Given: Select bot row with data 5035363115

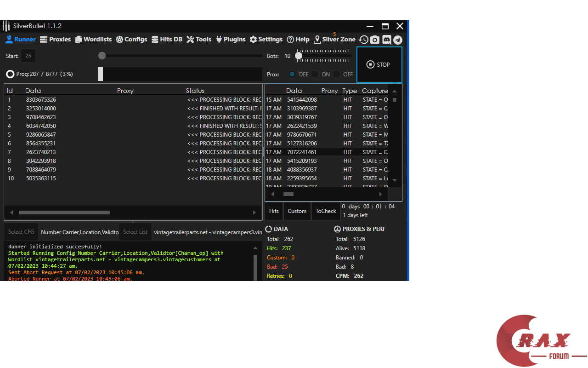Looking at the screenshot, I should pos(133,178).
